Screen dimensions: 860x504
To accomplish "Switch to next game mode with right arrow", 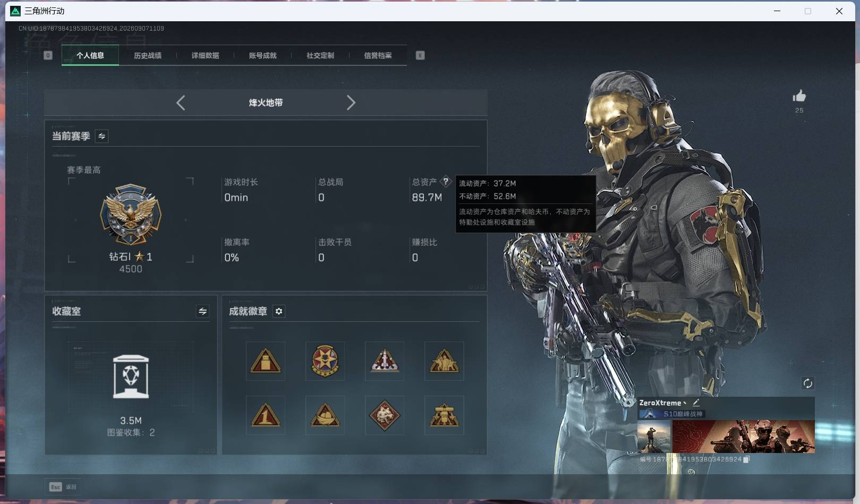I will [351, 102].
